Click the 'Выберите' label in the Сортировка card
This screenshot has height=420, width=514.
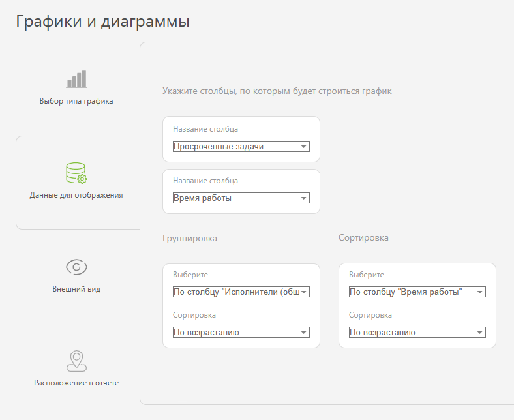click(367, 275)
